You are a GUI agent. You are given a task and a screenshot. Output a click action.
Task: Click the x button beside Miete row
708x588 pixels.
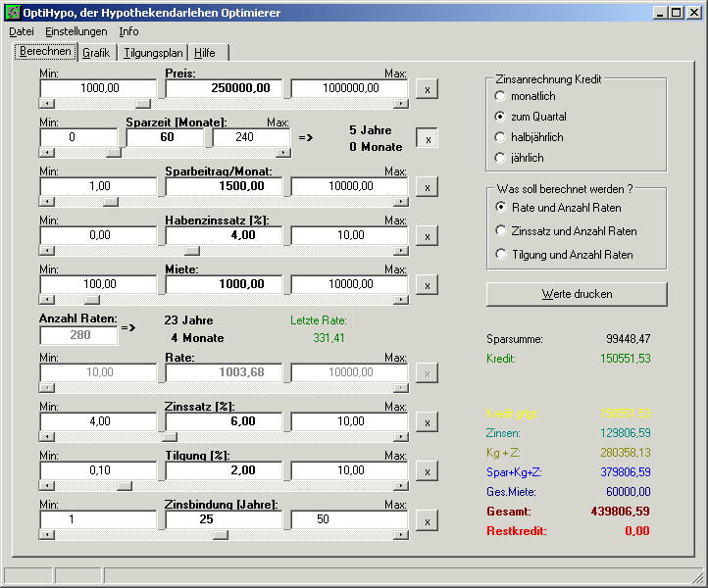(x=427, y=285)
